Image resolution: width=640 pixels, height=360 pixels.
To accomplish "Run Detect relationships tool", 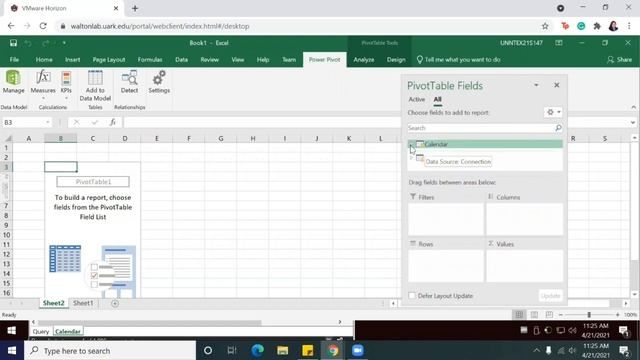I will 129,82.
